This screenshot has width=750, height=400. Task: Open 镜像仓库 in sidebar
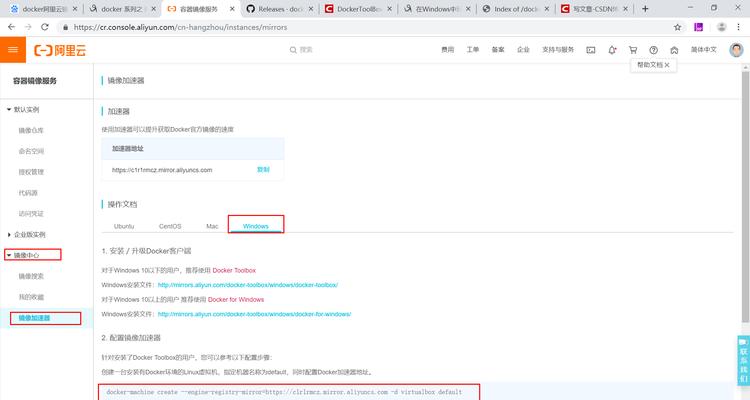coord(31,130)
